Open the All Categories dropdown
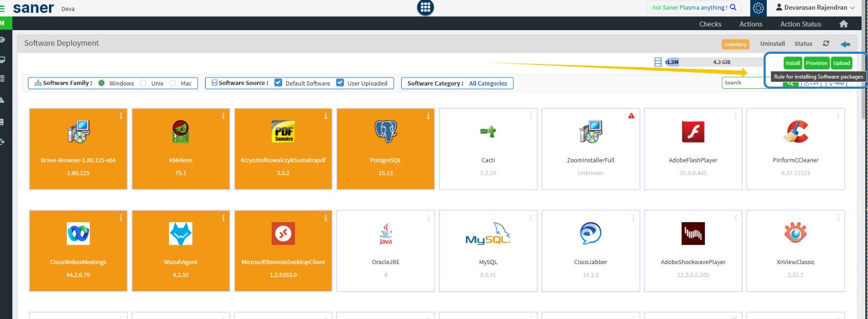Viewport: 868px width, 319px height. 488,83
